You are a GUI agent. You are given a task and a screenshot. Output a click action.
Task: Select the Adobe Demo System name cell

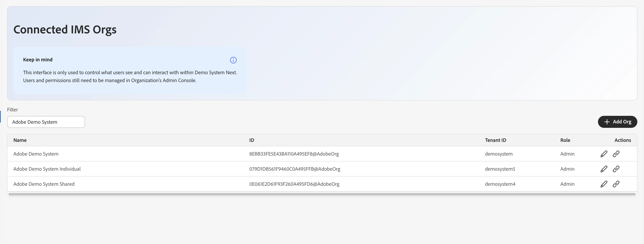tap(36, 154)
